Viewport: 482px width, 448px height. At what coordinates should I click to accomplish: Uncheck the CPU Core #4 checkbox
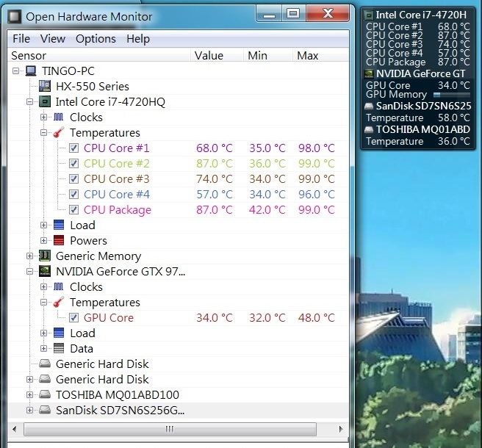[73, 194]
